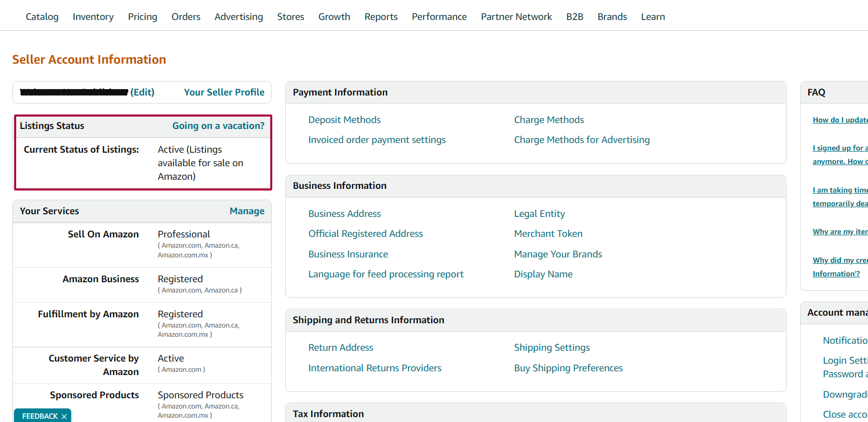Click 'Professional' status for Sell On Amazon
The image size is (868, 422).
point(184,234)
